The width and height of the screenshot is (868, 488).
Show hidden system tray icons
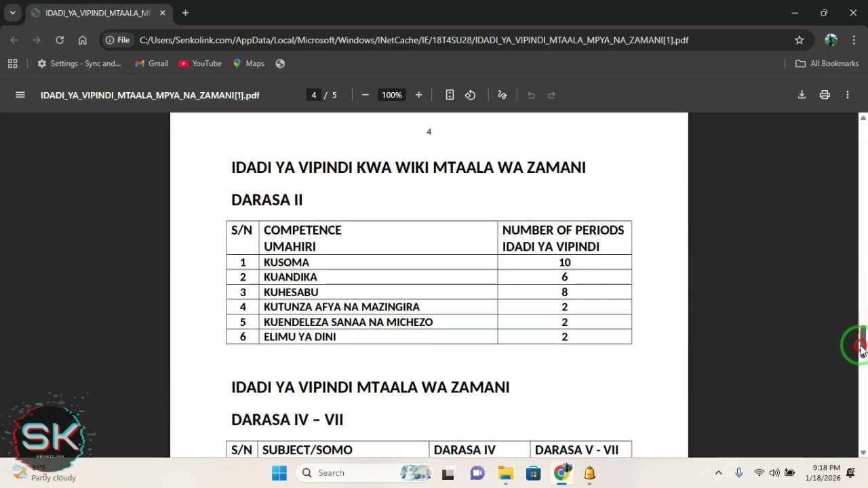tap(718, 472)
